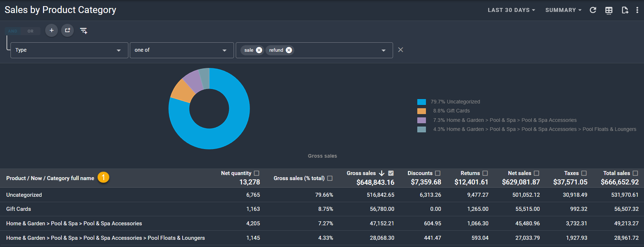
Task: Open the three-dot more options menu
Action: 637,10
